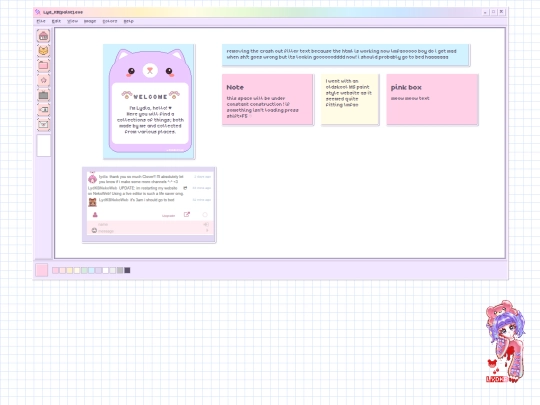Open the File menu
Image resolution: width=540 pixels, height=405 pixels.
tap(41, 21)
